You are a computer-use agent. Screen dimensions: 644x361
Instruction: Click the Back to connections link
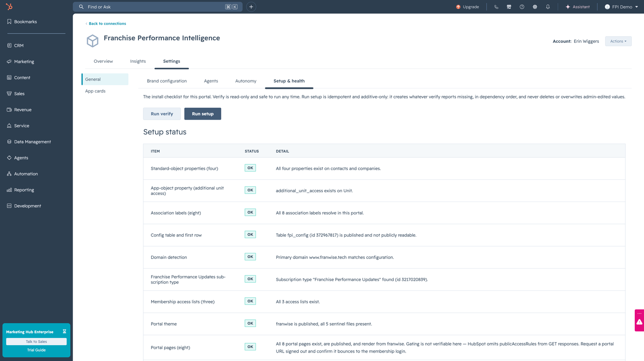(106, 23)
